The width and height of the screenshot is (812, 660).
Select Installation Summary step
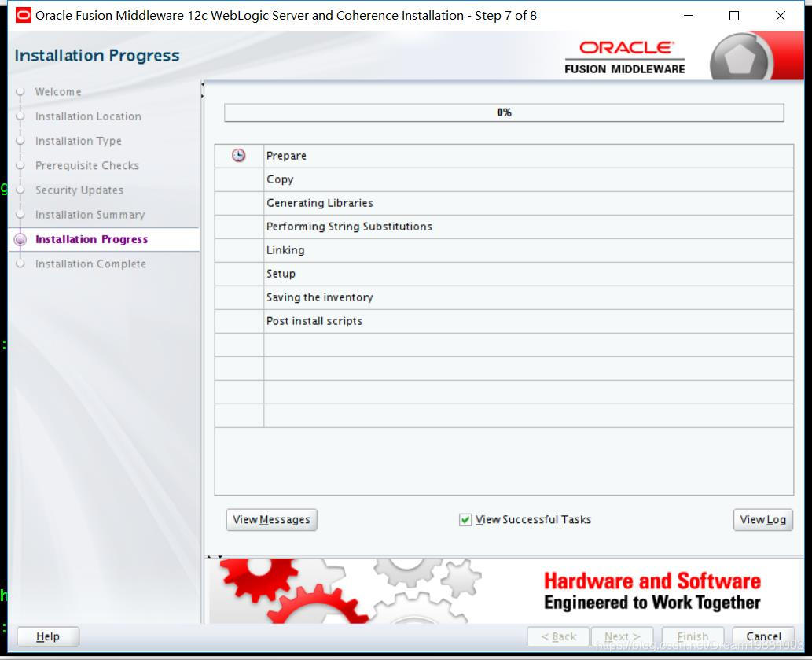(90, 215)
